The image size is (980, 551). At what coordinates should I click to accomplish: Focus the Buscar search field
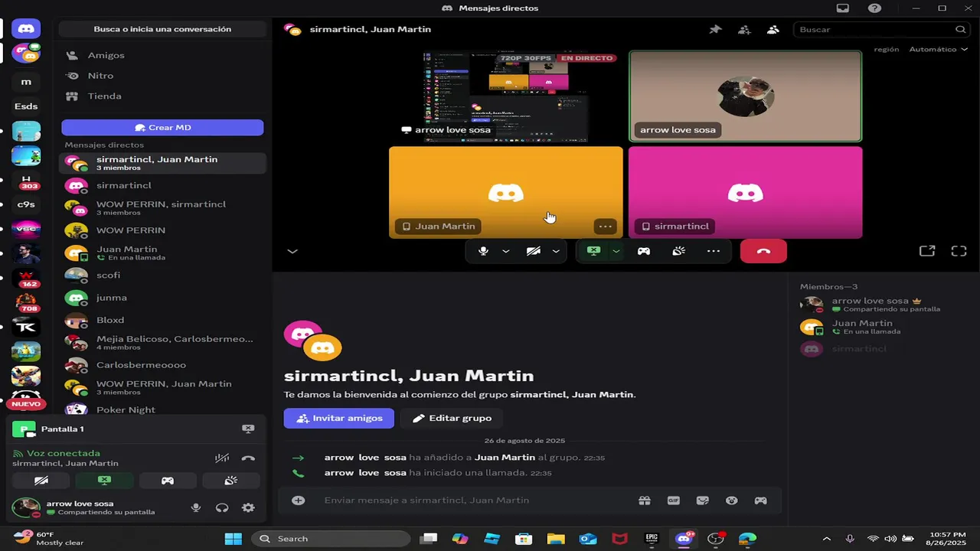pos(881,29)
